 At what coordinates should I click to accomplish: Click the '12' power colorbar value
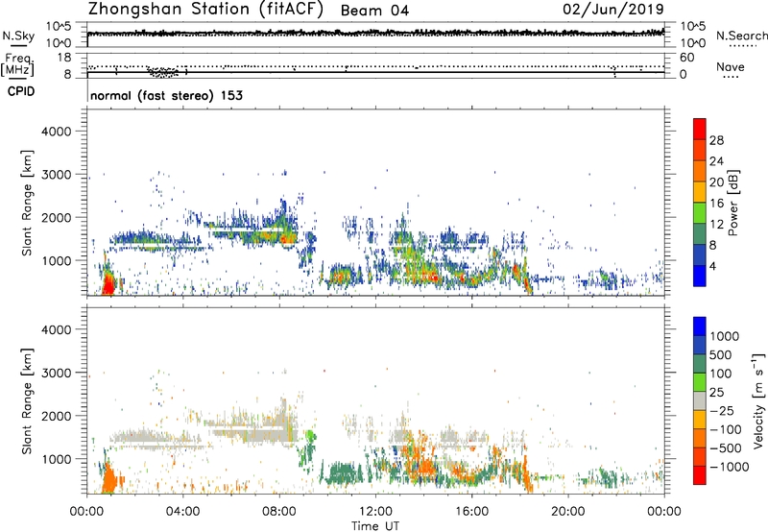pos(716,225)
